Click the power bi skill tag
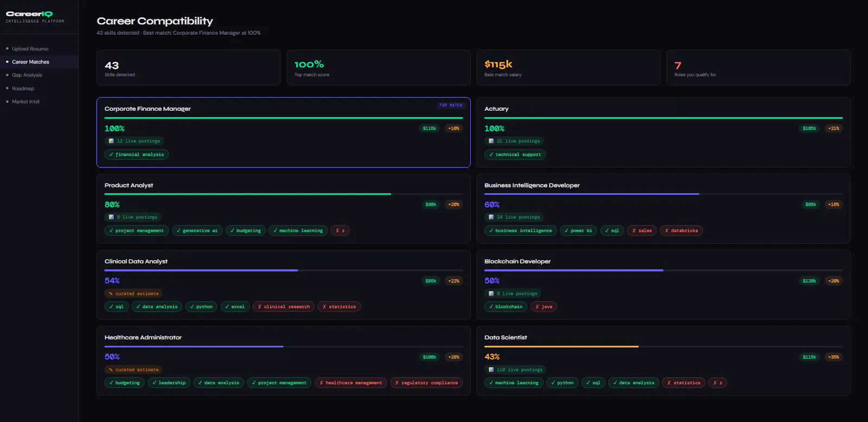The width and height of the screenshot is (868, 422). click(x=578, y=231)
